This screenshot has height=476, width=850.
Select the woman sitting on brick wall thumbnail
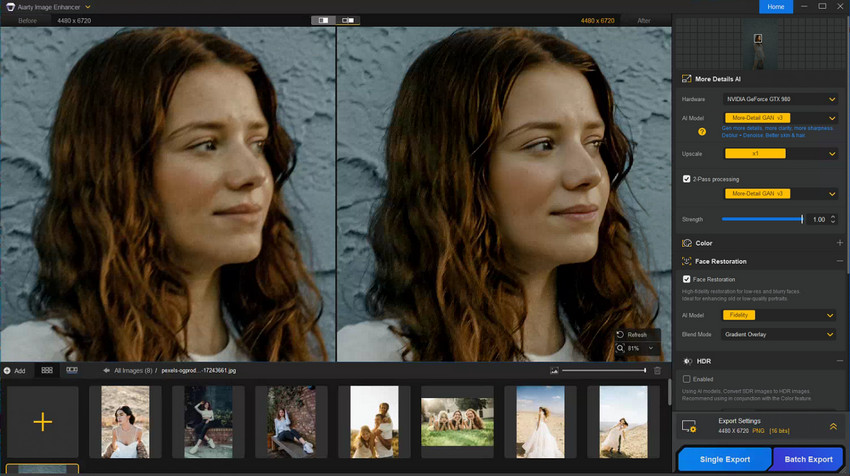pos(208,422)
